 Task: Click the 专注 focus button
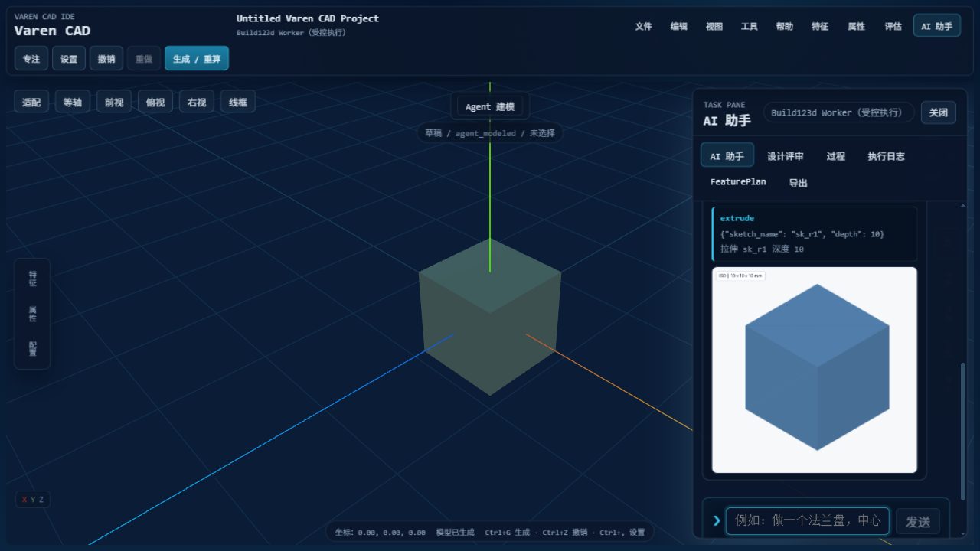[31, 59]
